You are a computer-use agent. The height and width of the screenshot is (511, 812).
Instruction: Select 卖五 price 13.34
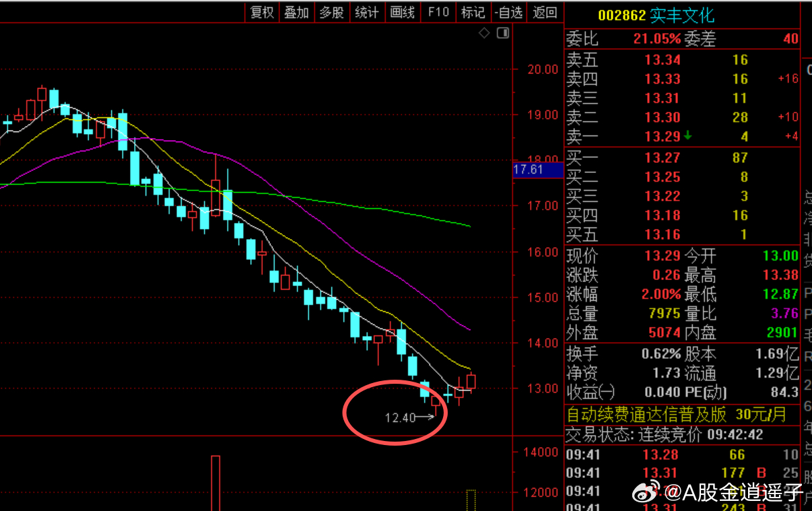(663, 61)
